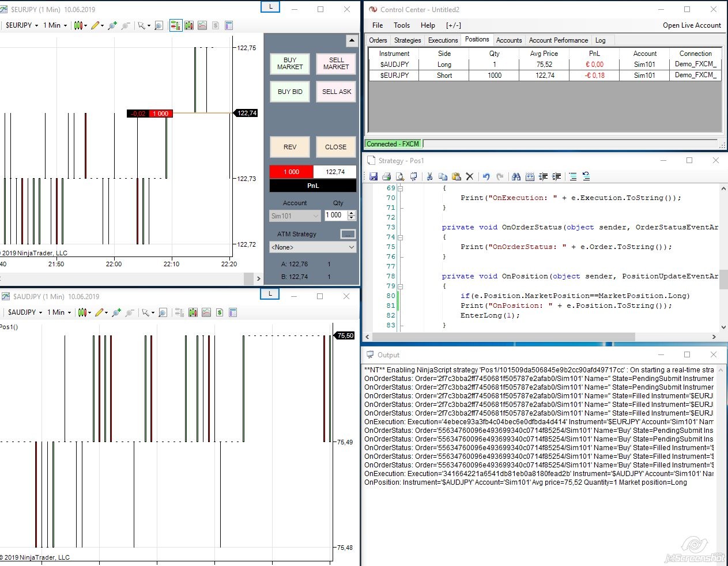Screen dimensions: 728x566
Task: Switch to the Account Performance tab
Action: [559, 40]
